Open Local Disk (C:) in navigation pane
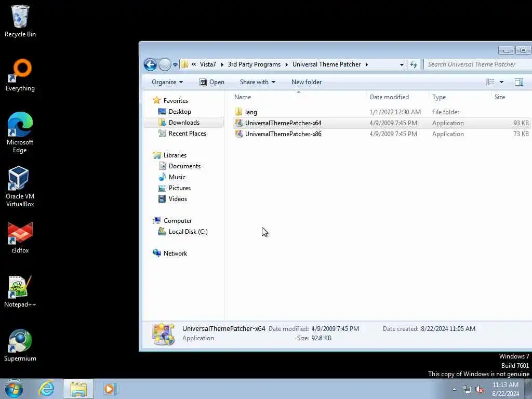Viewport: 532px width, 399px height. (x=188, y=231)
